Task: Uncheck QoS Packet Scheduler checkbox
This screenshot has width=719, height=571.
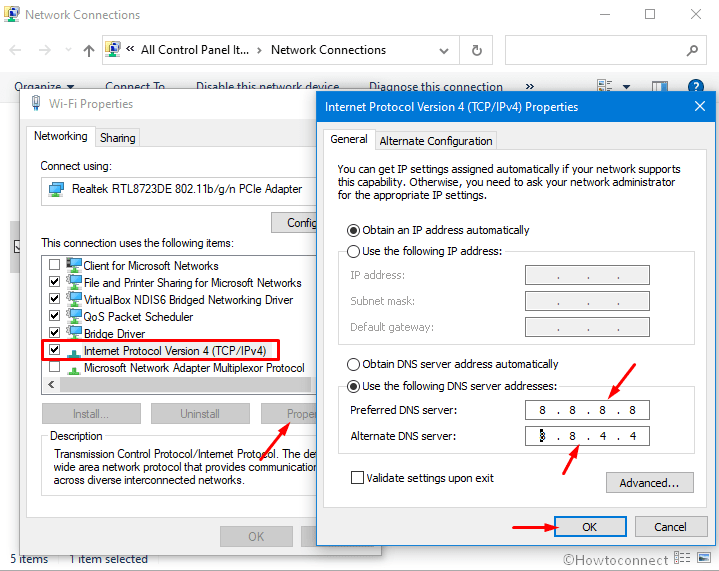Action: 54,315
